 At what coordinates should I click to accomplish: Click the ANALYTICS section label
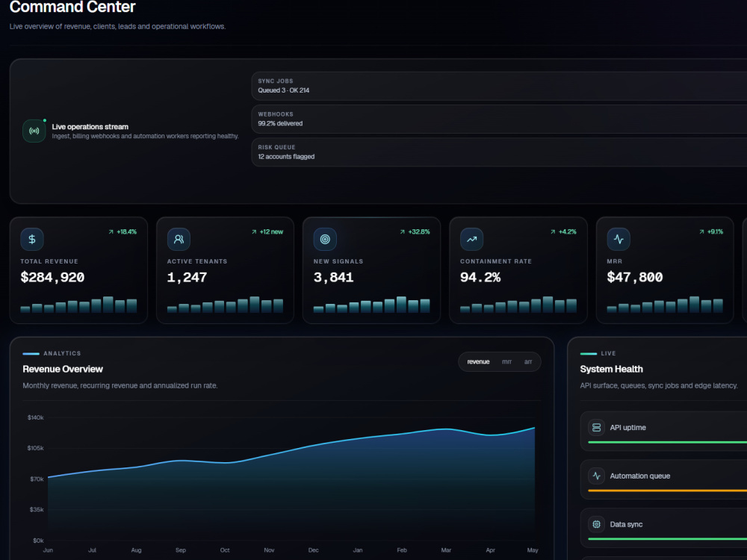(x=62, y=353)
